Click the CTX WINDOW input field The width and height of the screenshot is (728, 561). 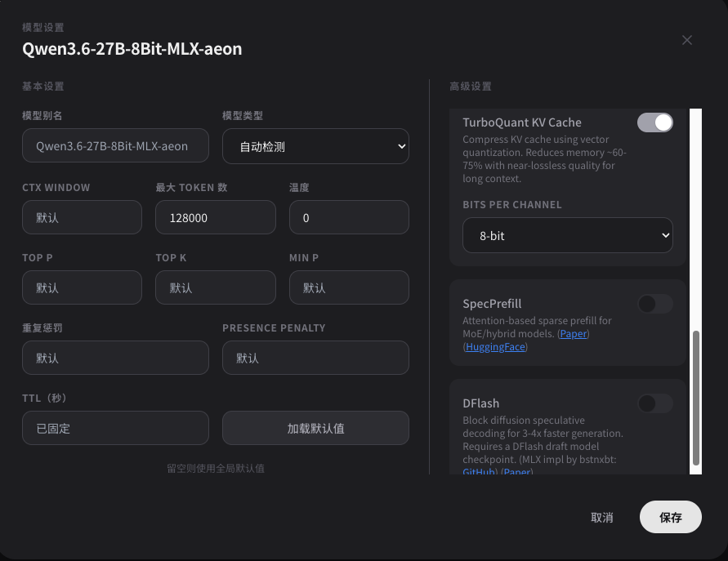click(83, 217)
